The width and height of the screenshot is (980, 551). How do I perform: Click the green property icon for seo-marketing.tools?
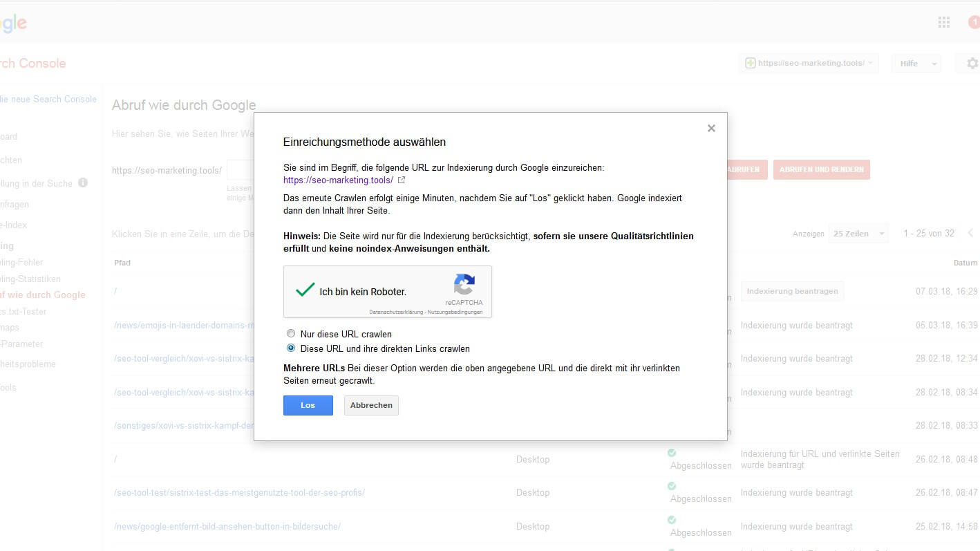coord(750,63)
